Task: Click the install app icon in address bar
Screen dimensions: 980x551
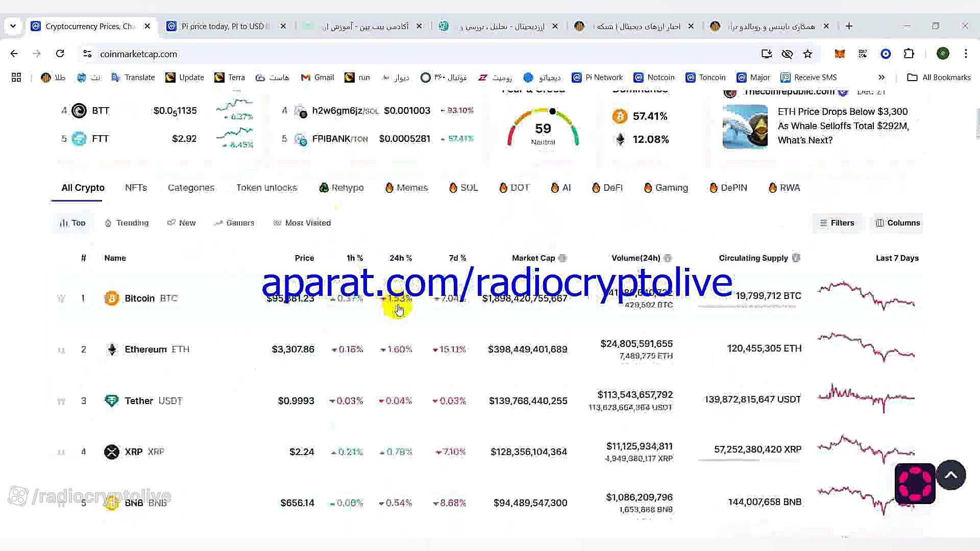Action: tap(766, 54)
